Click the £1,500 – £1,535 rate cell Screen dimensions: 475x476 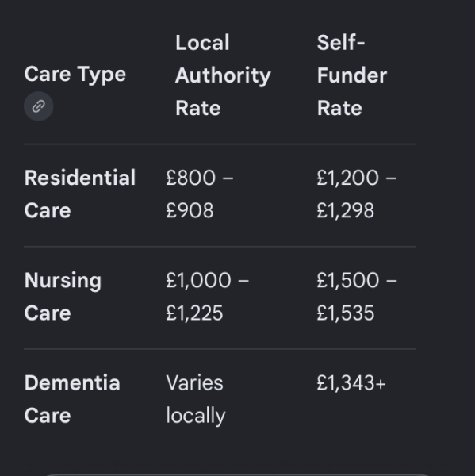(357, 296)
